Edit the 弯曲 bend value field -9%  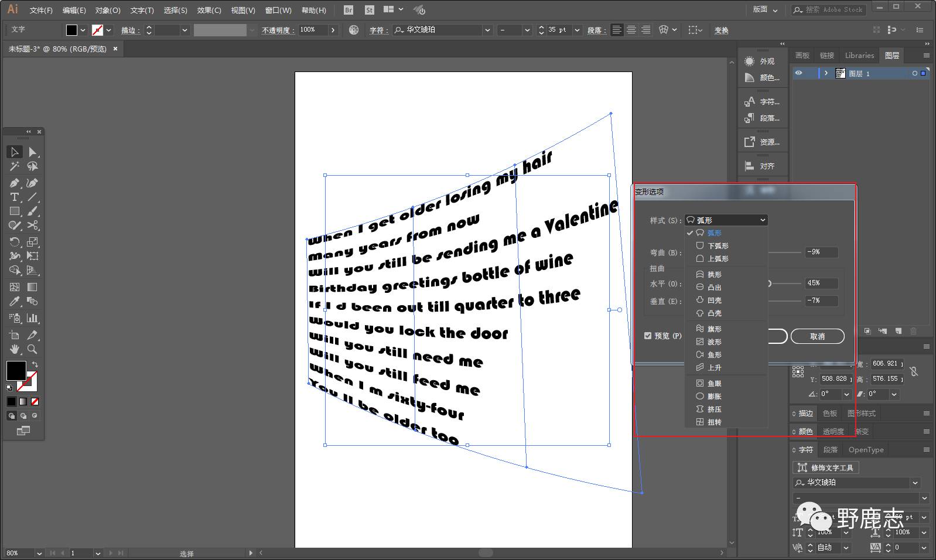pos(821,252)
